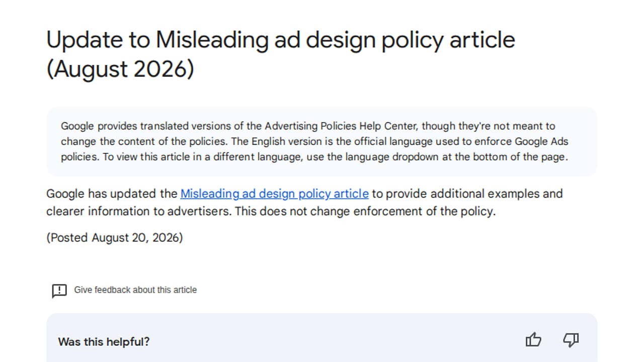Click the word policies starting the notice's last line
644x362 pixels.
tap(79, 157)
